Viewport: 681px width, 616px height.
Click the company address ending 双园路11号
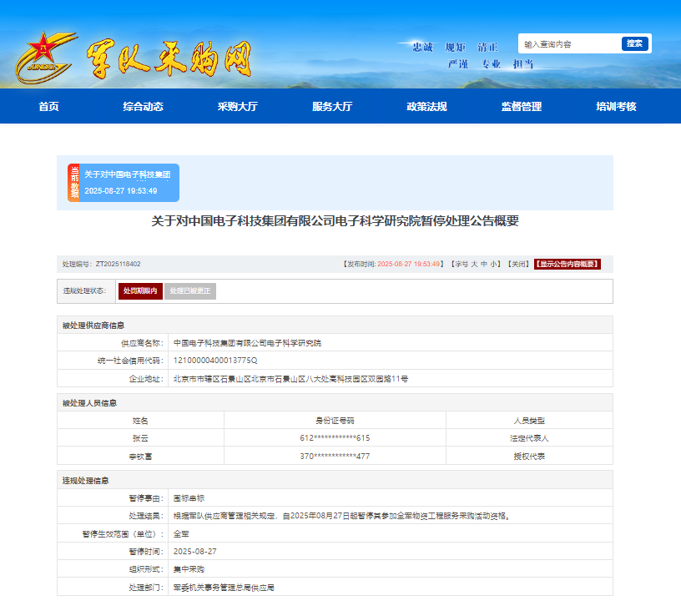(290, 379)
